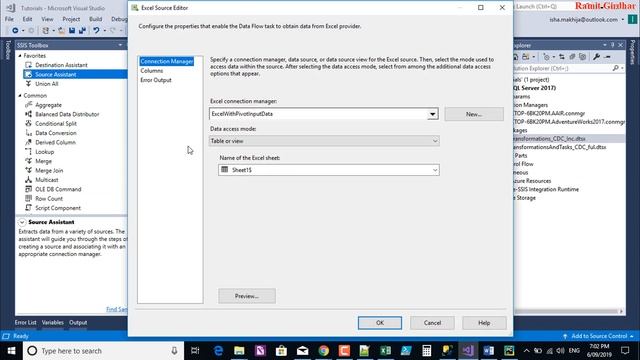Open the vertical Properties side tab
Screen dimensions: 640x360
633,52
